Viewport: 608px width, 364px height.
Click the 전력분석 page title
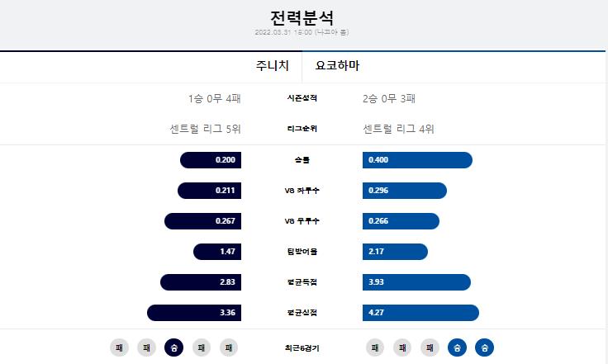[x=302, y=18]
